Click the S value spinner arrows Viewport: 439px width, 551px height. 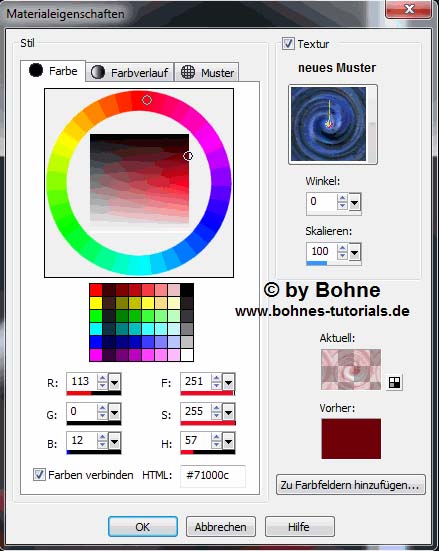[x=217, y=411]
